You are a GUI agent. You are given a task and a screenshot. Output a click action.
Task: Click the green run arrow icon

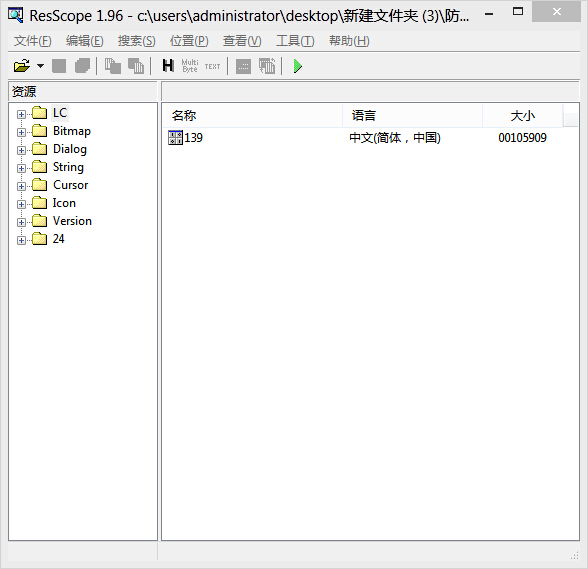pos(298,66)
